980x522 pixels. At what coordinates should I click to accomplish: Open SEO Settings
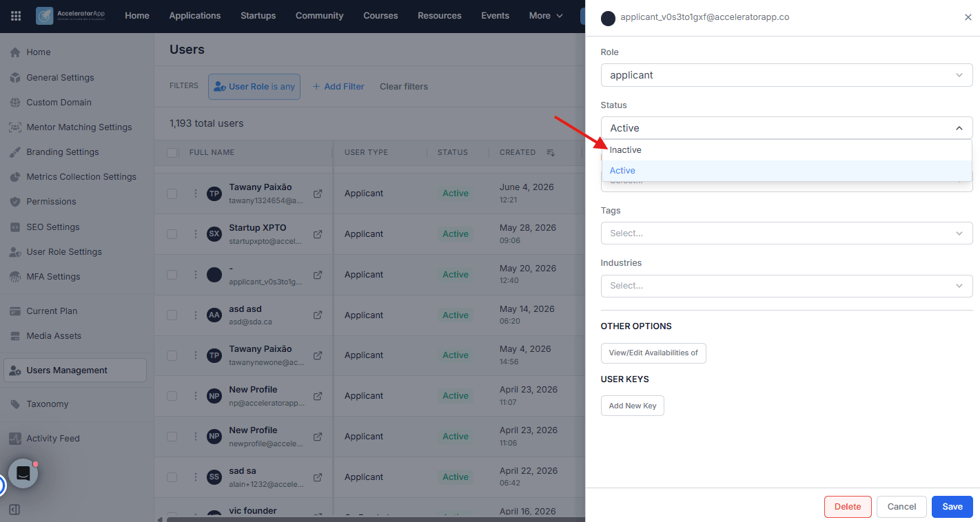53,227
